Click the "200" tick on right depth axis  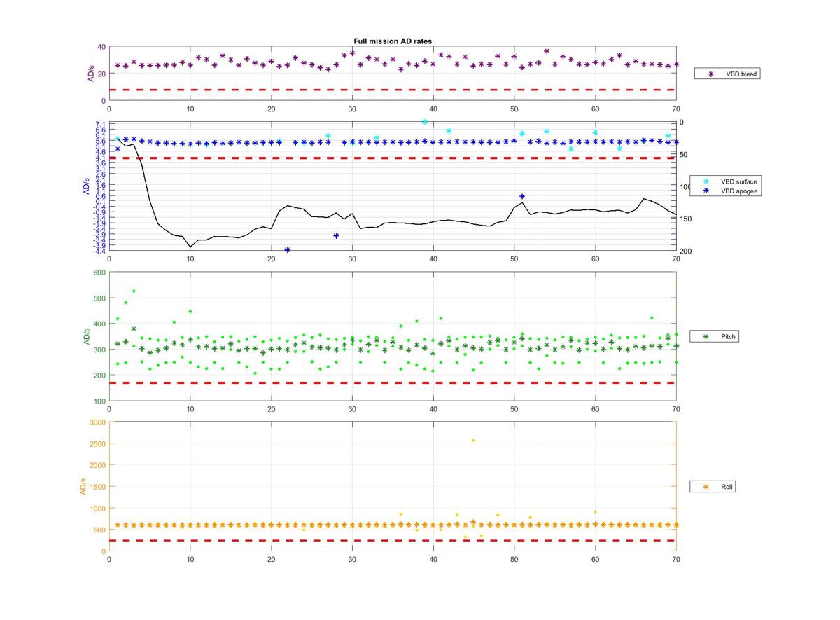click(x=686, y=252)
